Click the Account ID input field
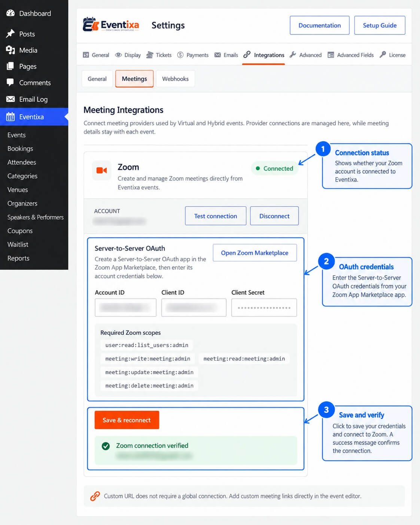Image resolution: width=420 pixels, height=525 pixels. [125, 307]
